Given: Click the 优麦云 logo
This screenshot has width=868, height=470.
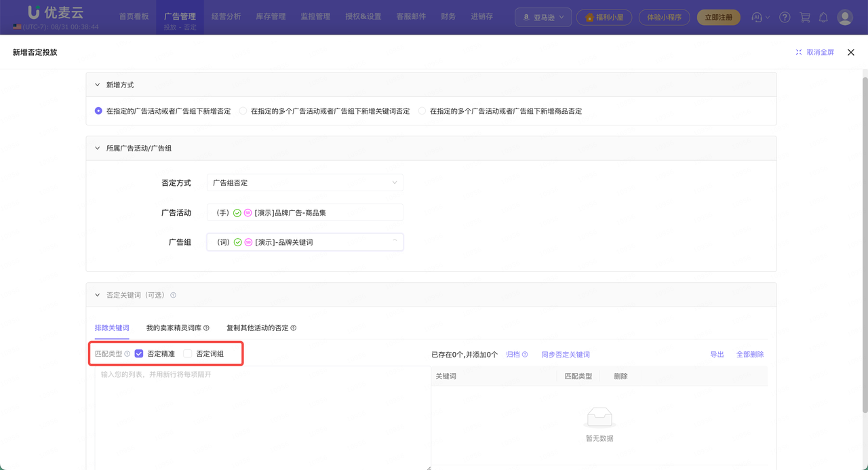Looking at the screenshot, I should [56, 12].
